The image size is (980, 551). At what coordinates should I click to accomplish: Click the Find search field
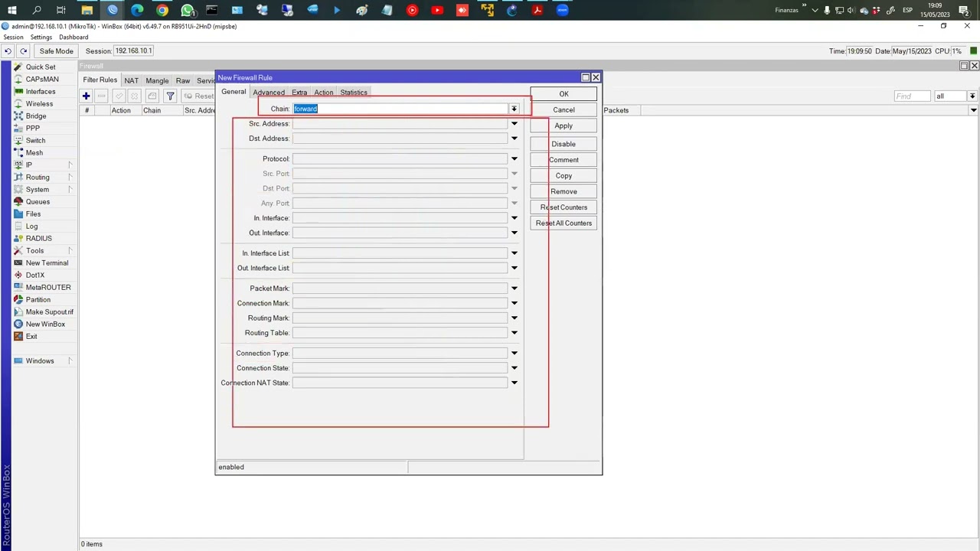coord(912,96)
